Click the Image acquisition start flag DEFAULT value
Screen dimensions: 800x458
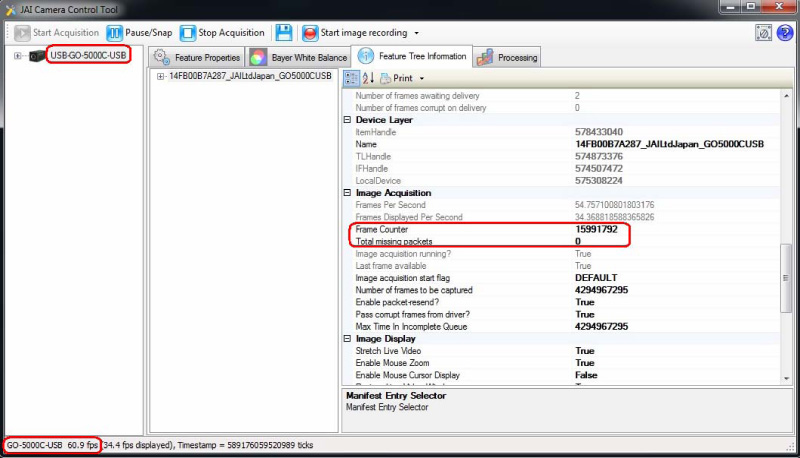(x=596, y=278)
